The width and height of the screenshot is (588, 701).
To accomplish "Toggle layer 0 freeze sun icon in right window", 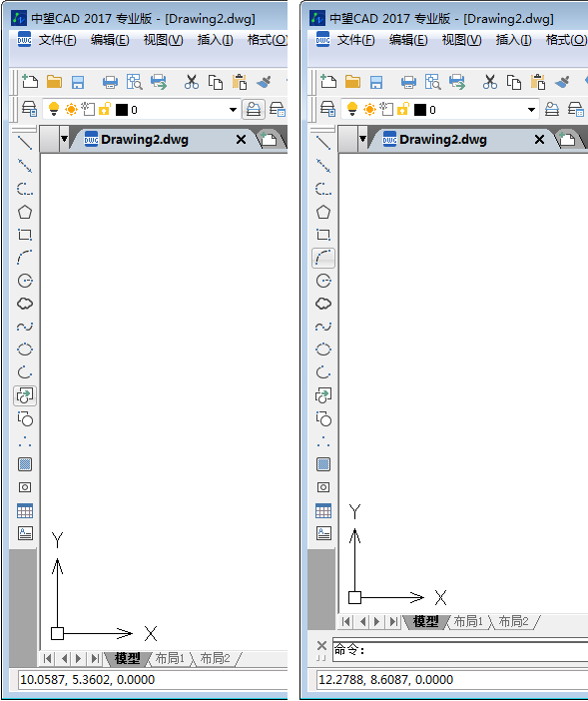I will 369,109.
